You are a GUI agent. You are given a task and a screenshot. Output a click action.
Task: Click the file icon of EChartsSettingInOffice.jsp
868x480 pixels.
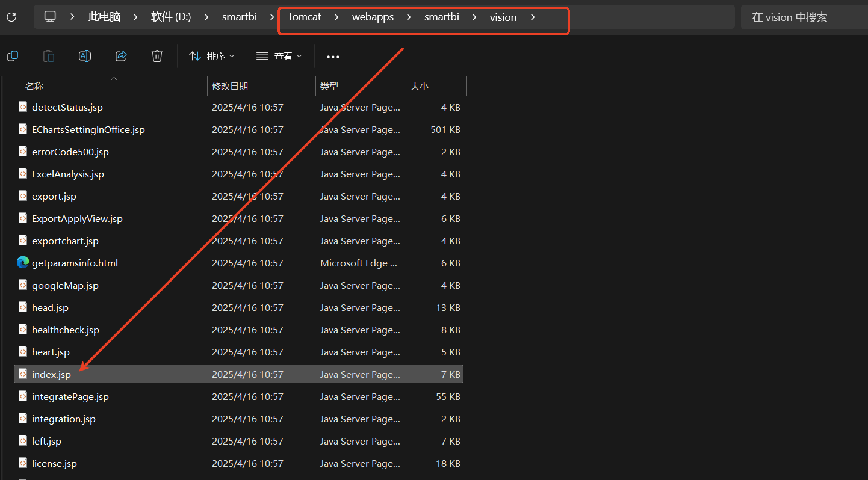coord(23,129)
